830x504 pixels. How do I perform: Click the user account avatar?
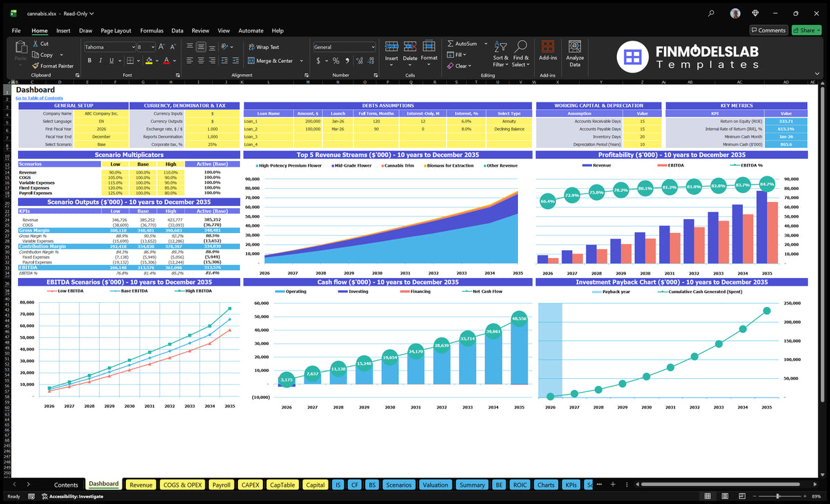735,13
